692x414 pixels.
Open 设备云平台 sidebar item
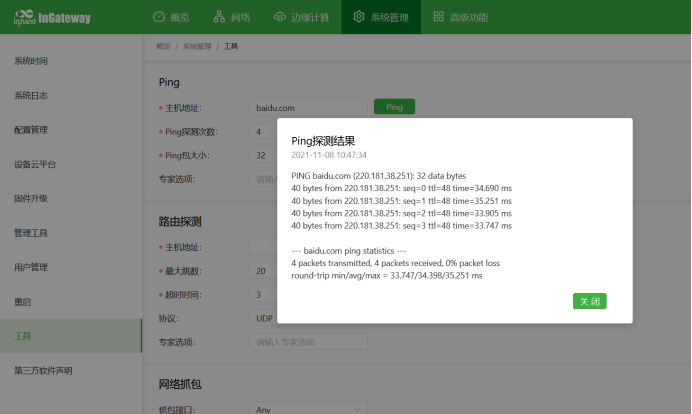pos(35,164)
